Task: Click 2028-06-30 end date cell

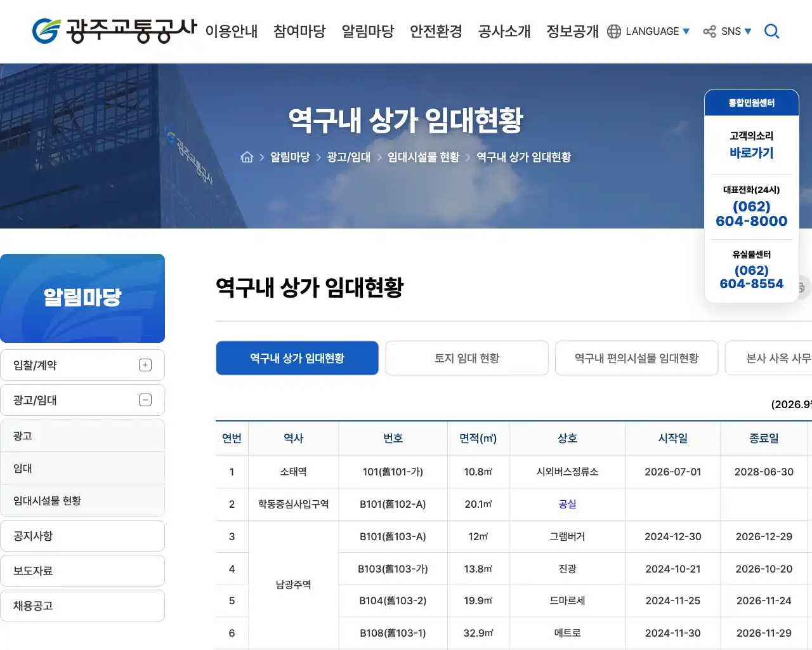Action: click(x=764, y=472)
